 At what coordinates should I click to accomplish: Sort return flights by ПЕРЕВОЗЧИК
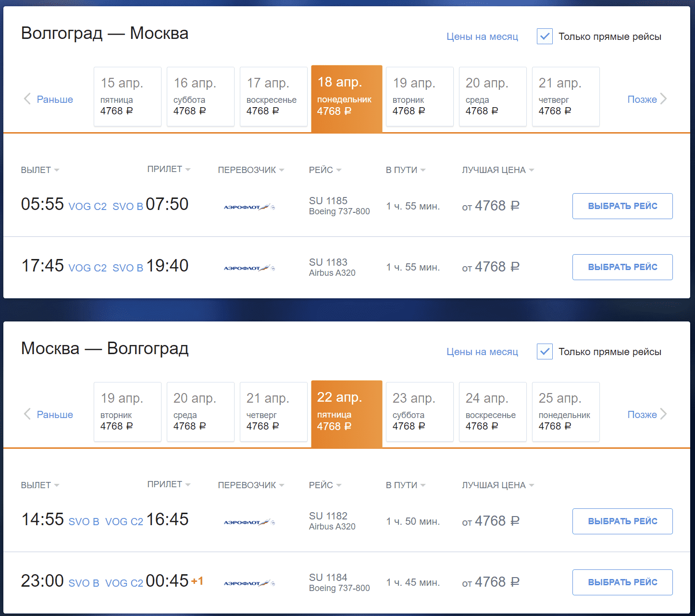(x=250, y=485)
